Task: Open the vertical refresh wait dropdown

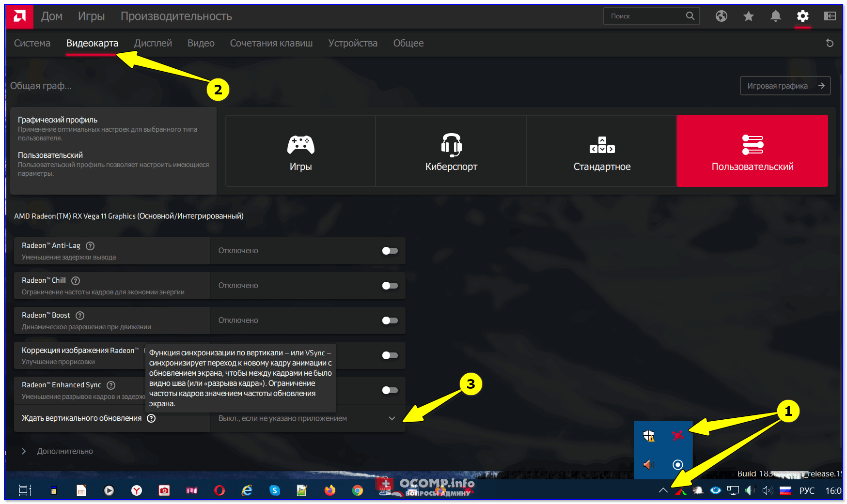Action: click(x=308, y=418)
